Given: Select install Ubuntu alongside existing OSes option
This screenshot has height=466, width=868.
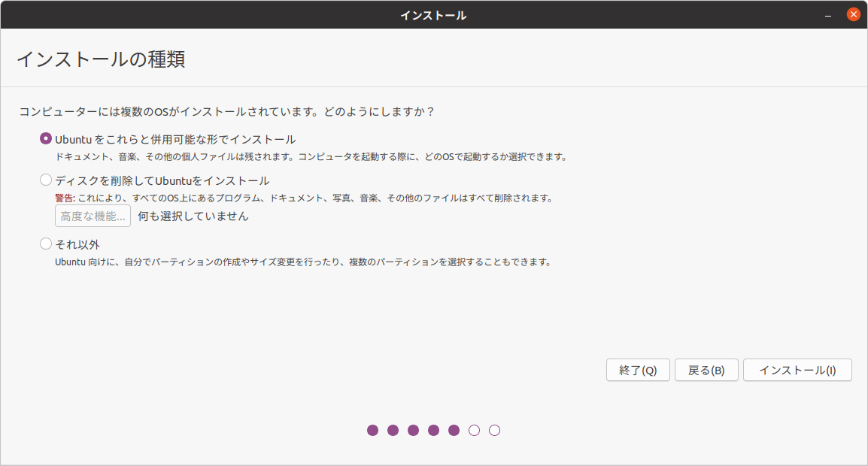Looking at the screenshot, I should [46, 138].
